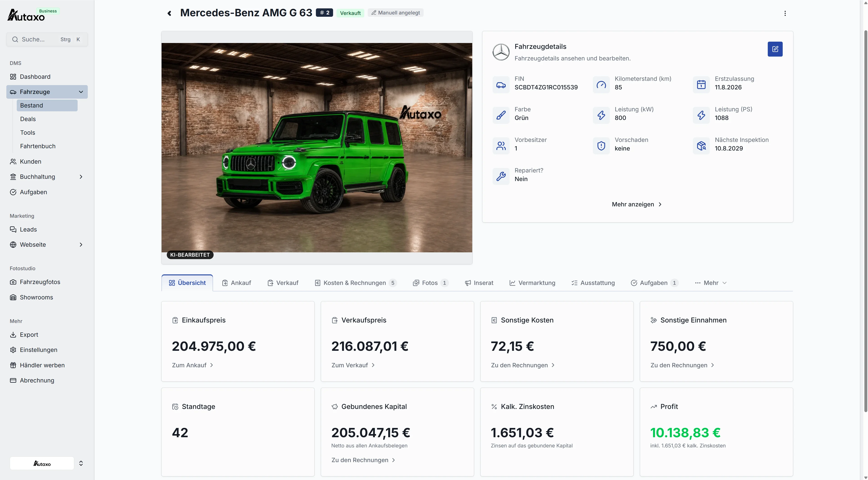The image size is (868, 480).
Task: Click the back arrow beside the vehicle title
Action: click(x=169, y=13)
